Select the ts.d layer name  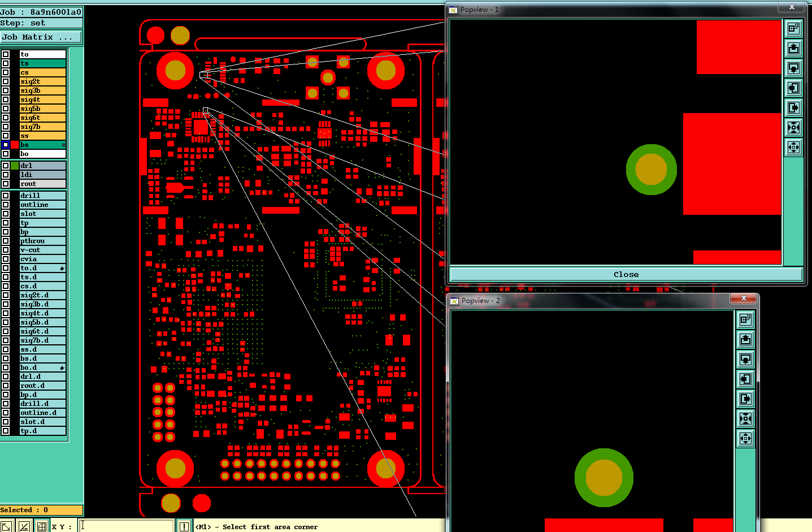[43, 277]
